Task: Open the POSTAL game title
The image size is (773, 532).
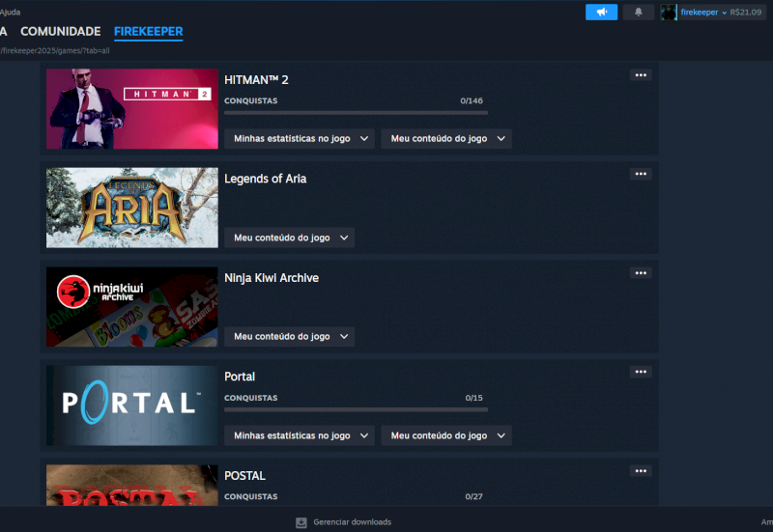Action: pos(245,476)
